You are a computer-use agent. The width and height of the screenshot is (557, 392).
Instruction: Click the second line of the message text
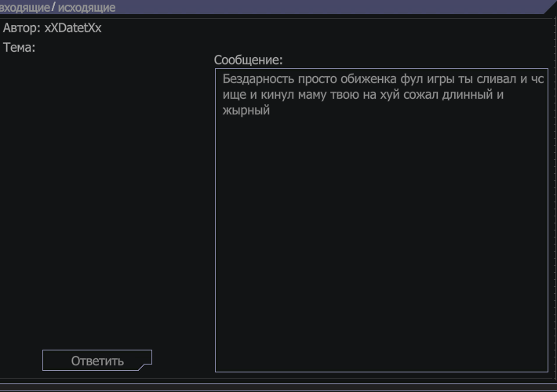click(363, 95)
